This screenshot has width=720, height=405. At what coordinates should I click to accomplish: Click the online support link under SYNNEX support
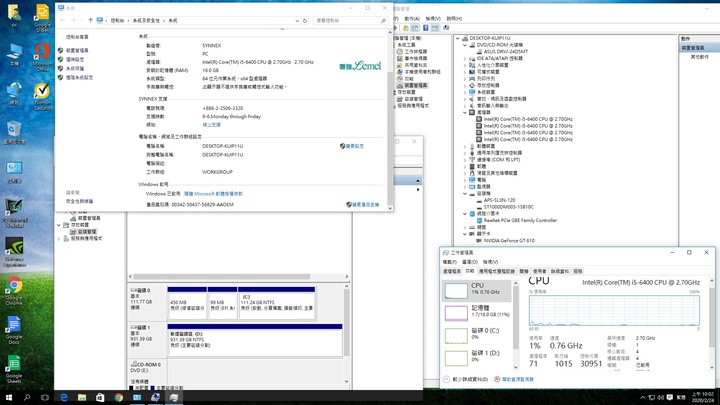tap(211, 125)
